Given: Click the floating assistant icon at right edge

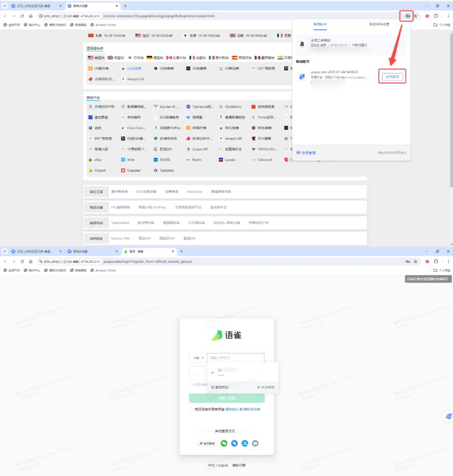Looking at the screenshot, I should 448,416.
